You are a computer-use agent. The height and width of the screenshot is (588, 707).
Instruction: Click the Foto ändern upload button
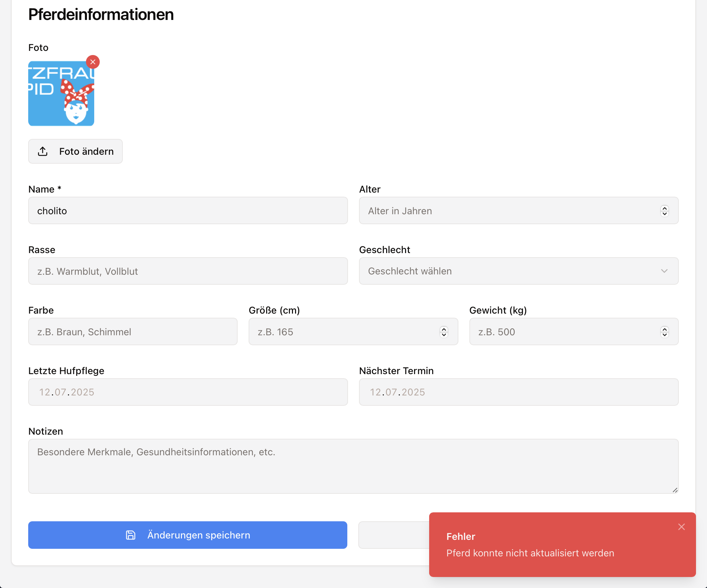[x=75, y=151]
